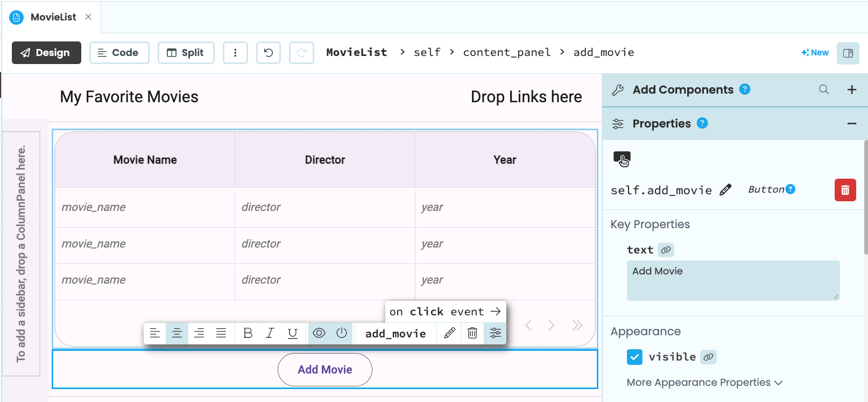Open help for Add Components
868x402 pixels.
click(x=745, y=89)
